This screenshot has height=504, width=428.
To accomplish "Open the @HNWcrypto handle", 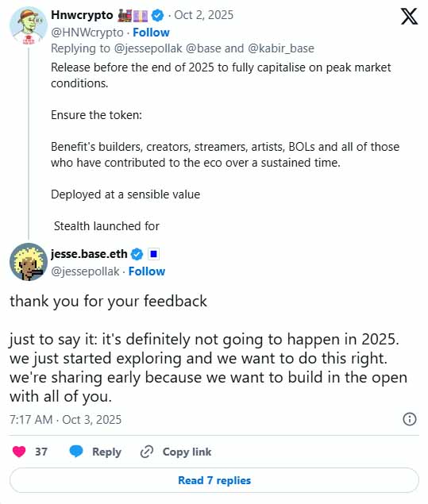I will point(87,33).
